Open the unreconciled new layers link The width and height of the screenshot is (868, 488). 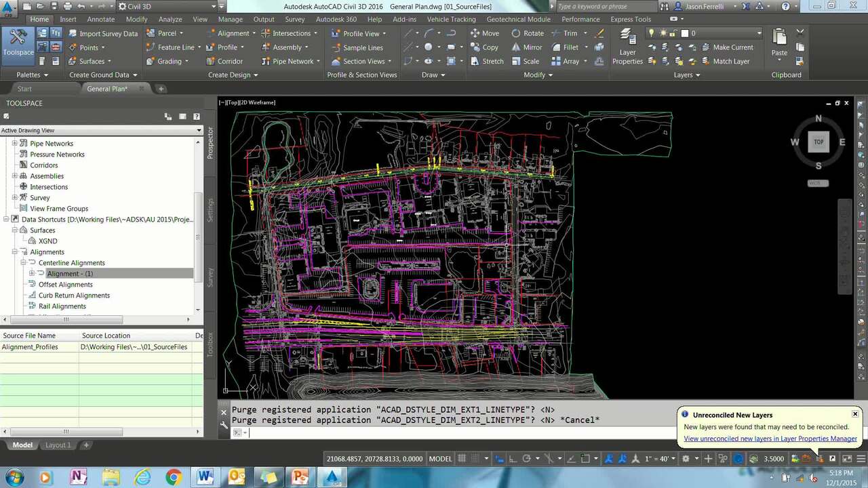[x=770, y=439]
